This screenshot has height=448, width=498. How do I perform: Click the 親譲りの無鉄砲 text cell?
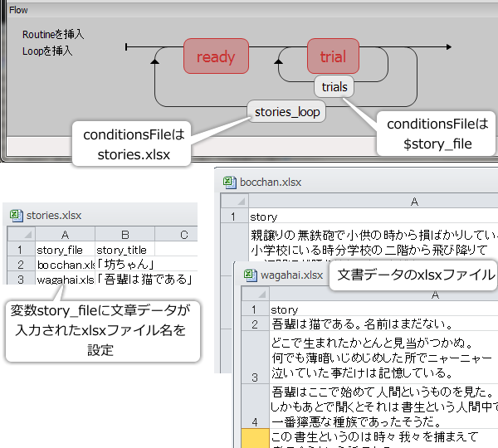pos(373,243)
